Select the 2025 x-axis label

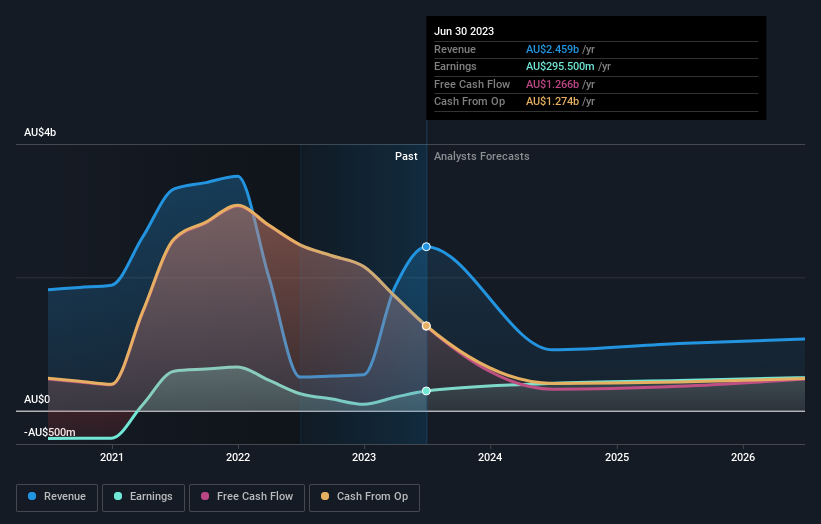point(617,458)
